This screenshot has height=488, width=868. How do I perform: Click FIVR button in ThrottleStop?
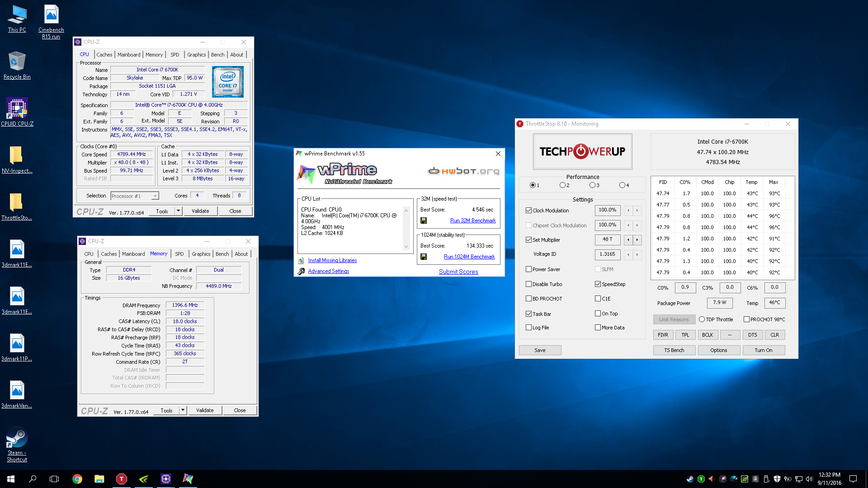click(x=663, y=335)
